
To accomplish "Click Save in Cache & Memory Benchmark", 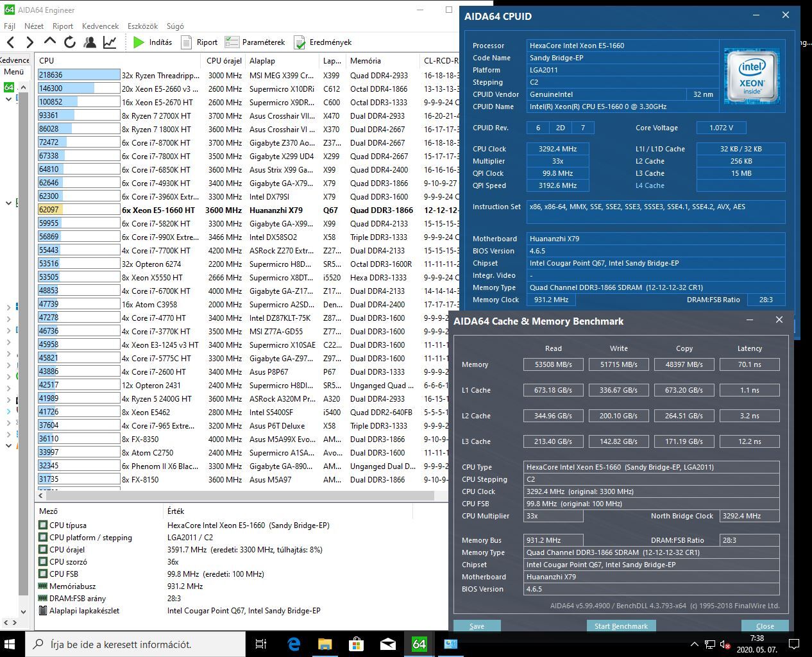I will pos(477,626).
